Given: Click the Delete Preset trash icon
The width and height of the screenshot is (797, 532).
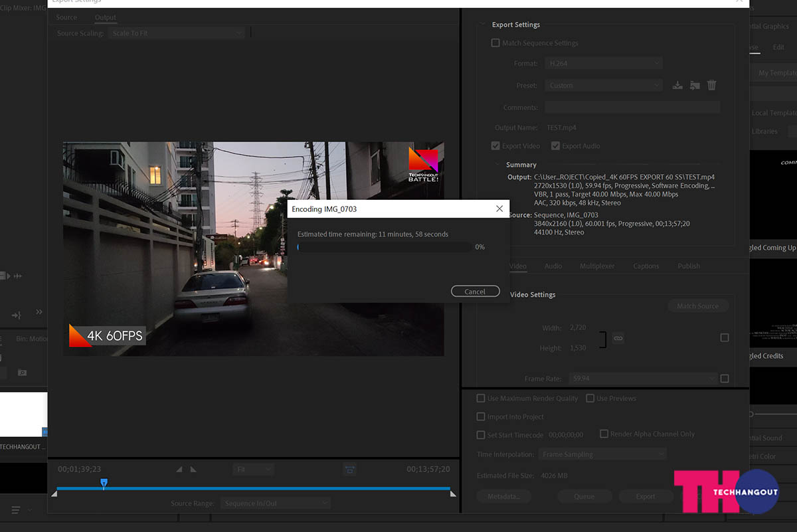Looking at the screenshot, I should point(711,85).
